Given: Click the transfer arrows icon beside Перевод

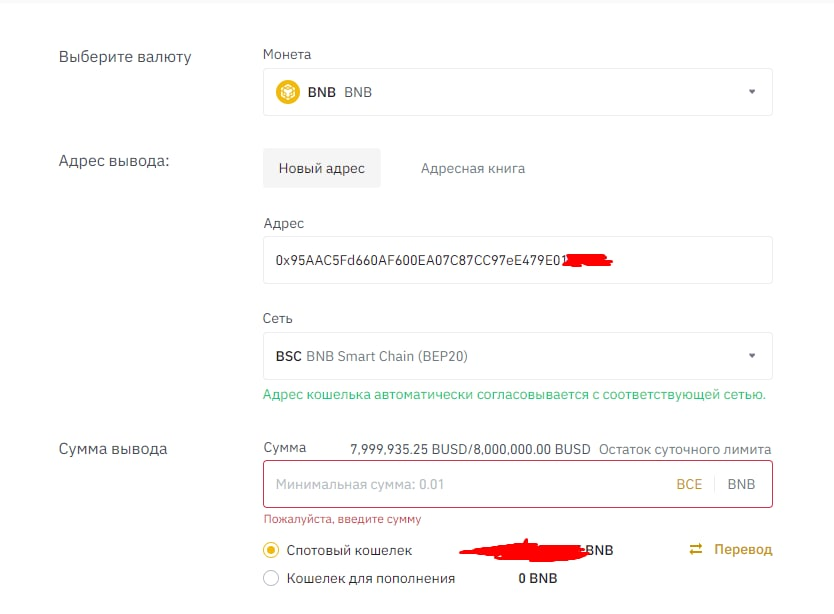Looking at the screenshot, I should point(696,549).
